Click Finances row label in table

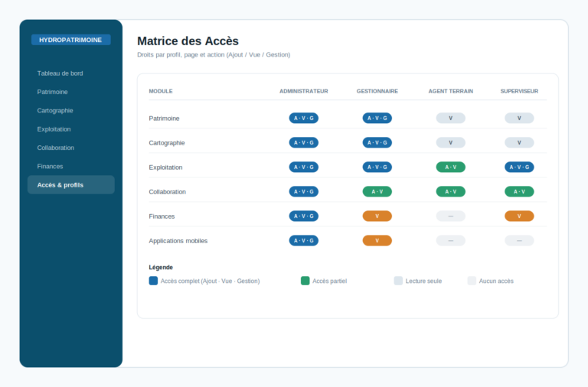(x=162, y=216)
